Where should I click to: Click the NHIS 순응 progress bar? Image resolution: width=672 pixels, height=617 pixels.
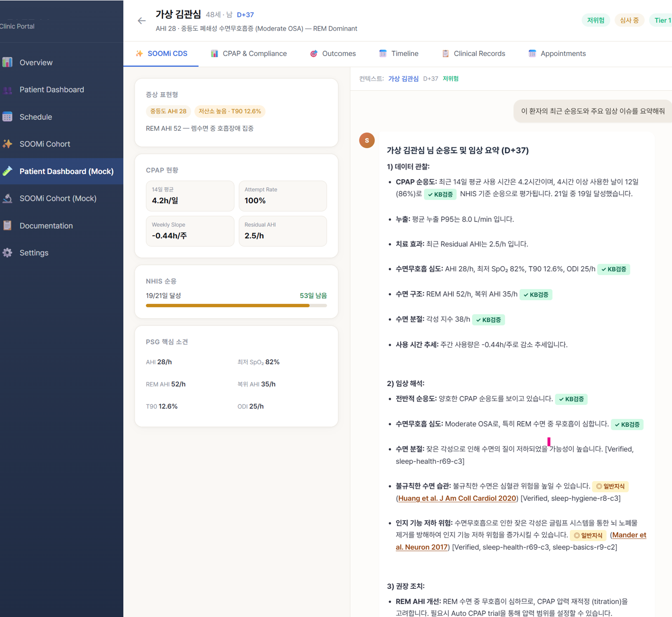(x=236, y=306)
